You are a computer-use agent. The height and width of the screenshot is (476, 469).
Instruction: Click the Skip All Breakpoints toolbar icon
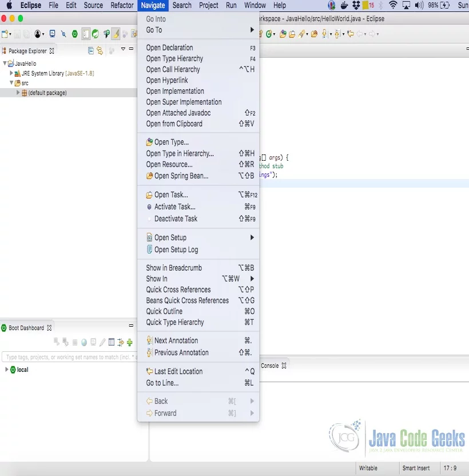63,34
